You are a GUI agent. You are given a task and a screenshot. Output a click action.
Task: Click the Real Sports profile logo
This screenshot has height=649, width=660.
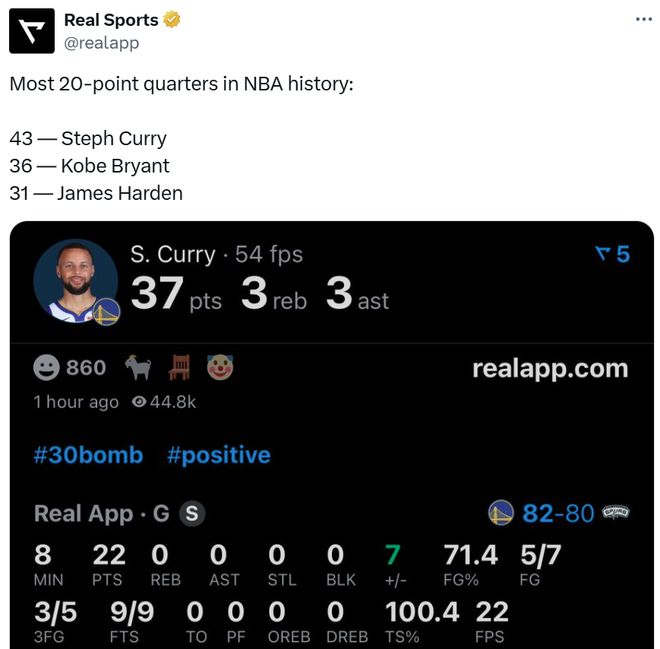point(32,30)
